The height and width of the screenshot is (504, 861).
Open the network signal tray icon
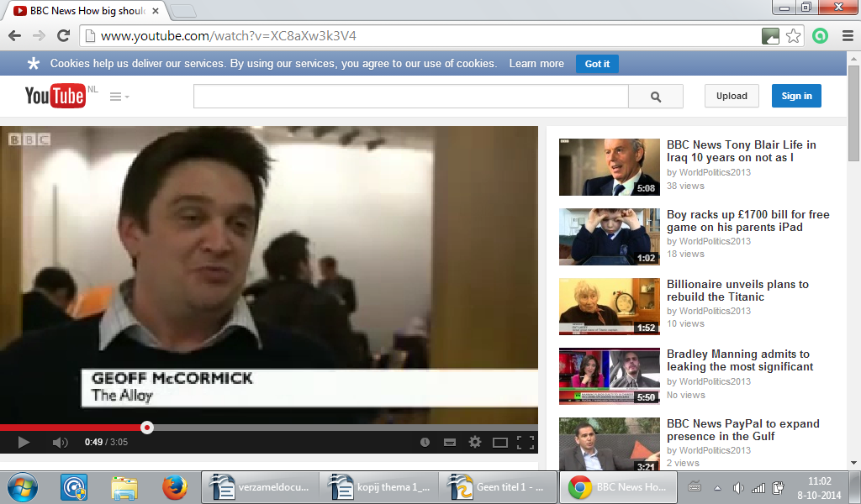point(758,487)
